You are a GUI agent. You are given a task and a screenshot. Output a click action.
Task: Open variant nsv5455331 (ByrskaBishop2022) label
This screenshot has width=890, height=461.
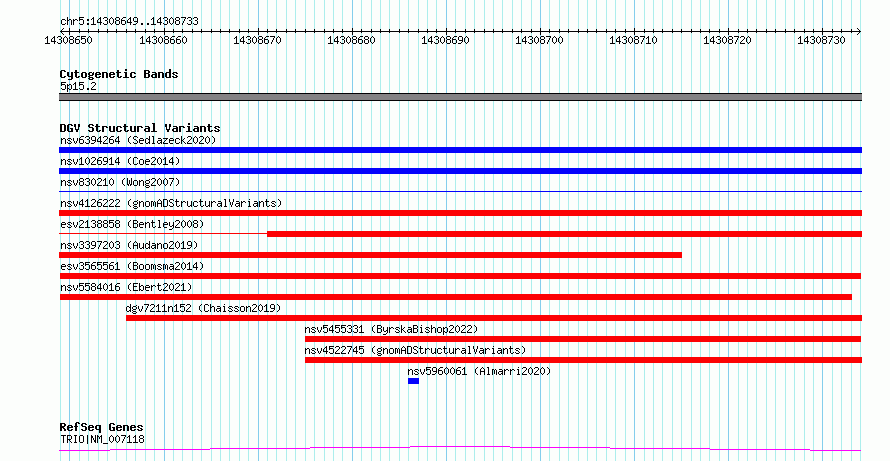391,329
